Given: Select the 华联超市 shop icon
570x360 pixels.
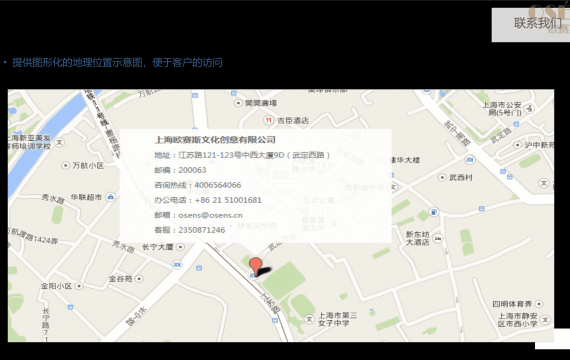Looking at the screenshot, I should click(x=111, y=197).
